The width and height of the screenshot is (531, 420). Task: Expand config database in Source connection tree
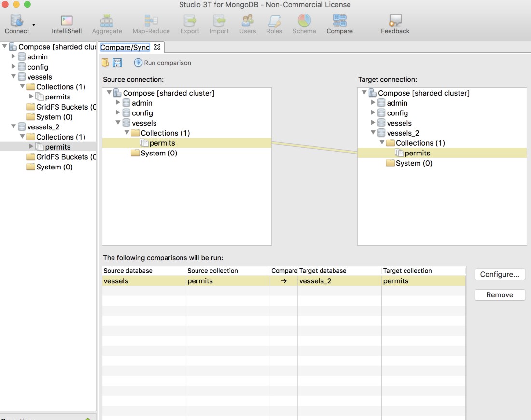(118, 113)
